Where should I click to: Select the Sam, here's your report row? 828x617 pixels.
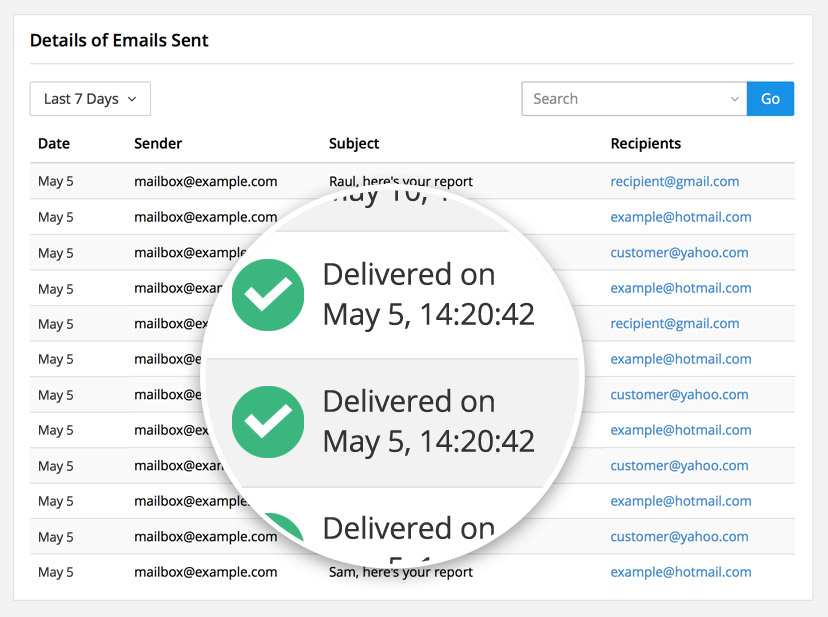tap(412, 572)
